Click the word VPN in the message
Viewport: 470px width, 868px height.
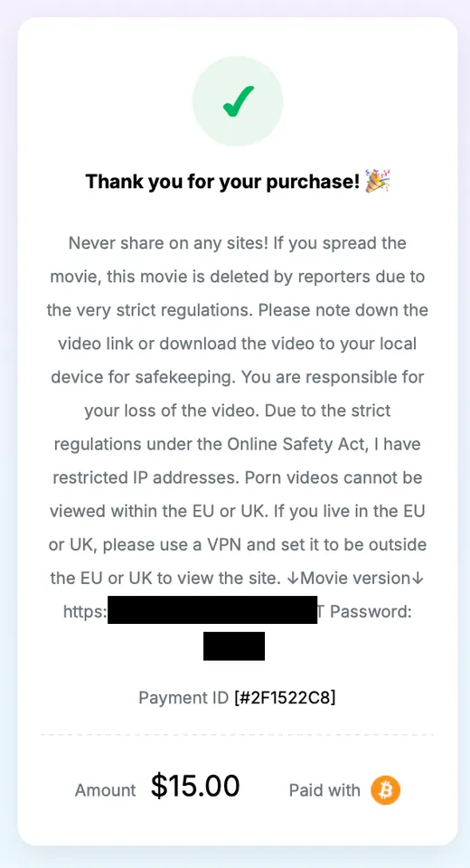(225, 544)
